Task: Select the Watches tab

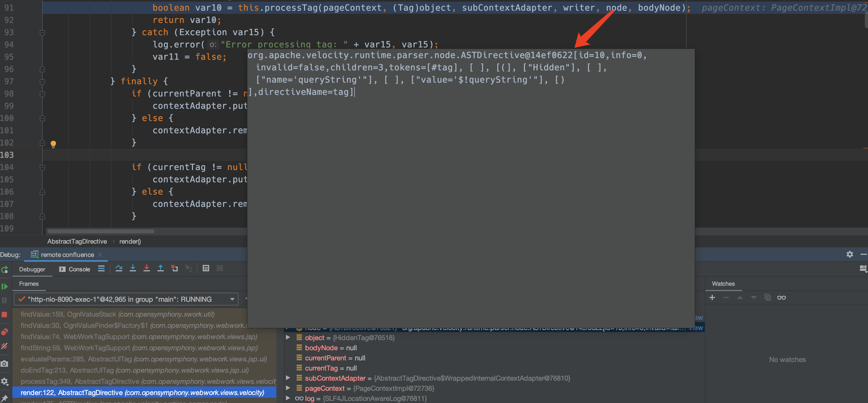Action: point(723,284)
